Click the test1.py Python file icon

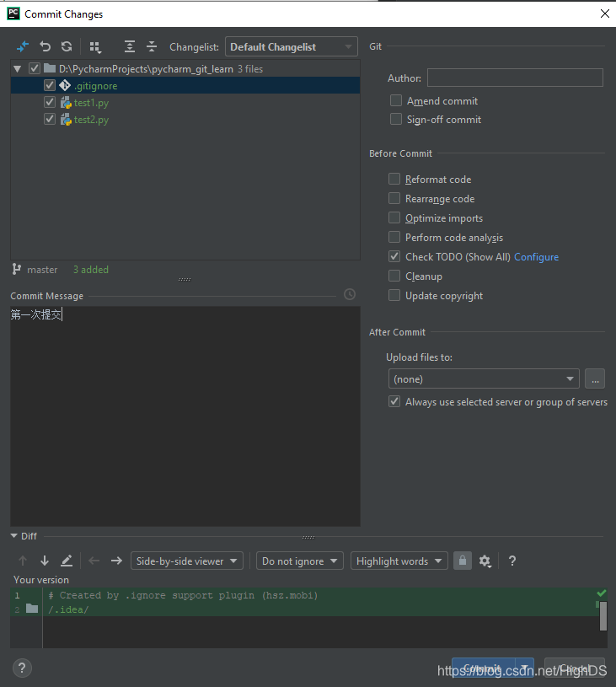coord(66,103)
